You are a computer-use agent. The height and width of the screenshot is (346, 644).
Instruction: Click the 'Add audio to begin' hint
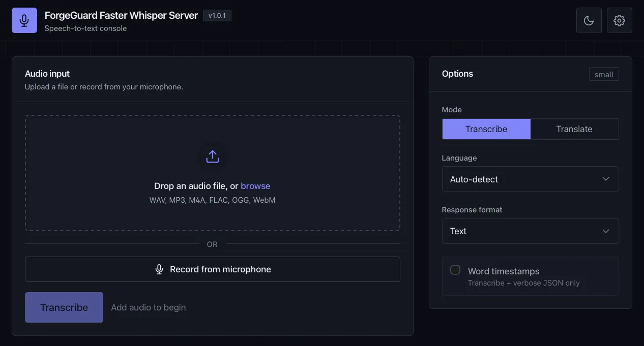pyautogui.click(x=149, y=307)
